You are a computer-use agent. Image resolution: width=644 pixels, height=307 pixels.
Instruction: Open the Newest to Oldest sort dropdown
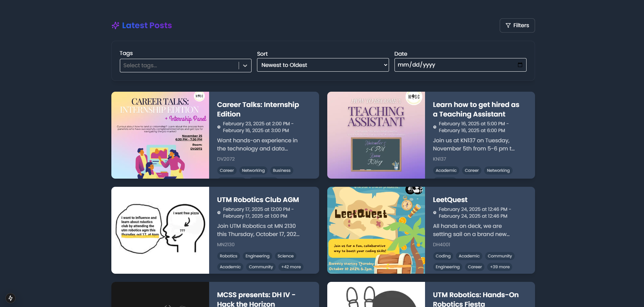323,65
